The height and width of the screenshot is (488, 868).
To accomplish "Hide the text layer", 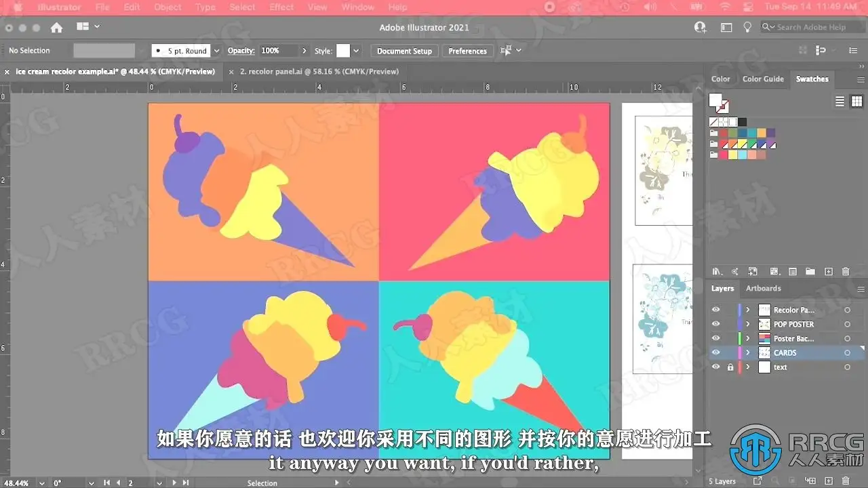I will click(x=715, y=367).
